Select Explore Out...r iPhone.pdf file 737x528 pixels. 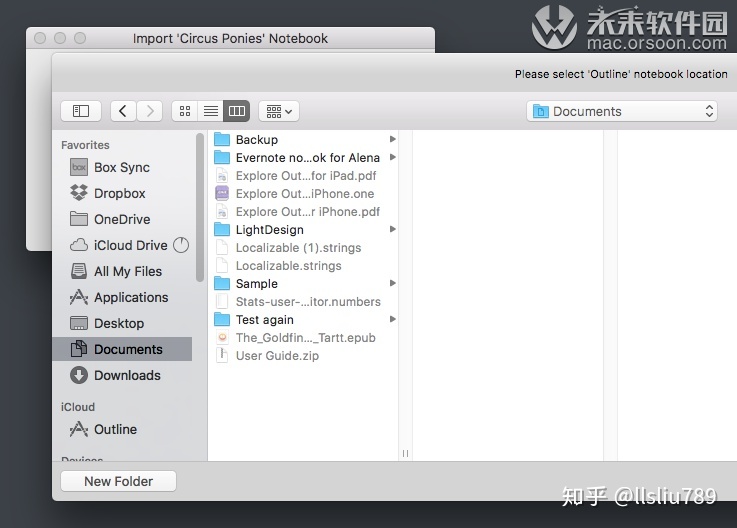(x=307, y=212)
